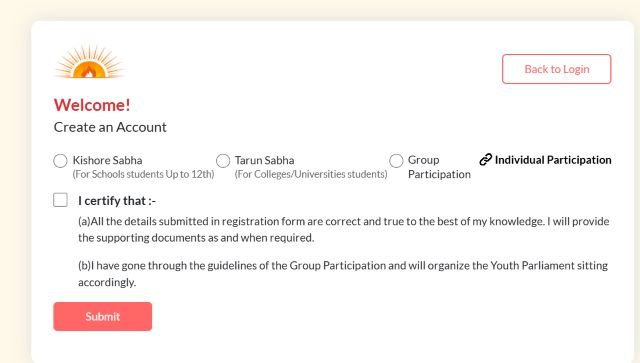Click the Welcome! heading
The width and height of the screenshot is (640, 363).
pos(92,105)
